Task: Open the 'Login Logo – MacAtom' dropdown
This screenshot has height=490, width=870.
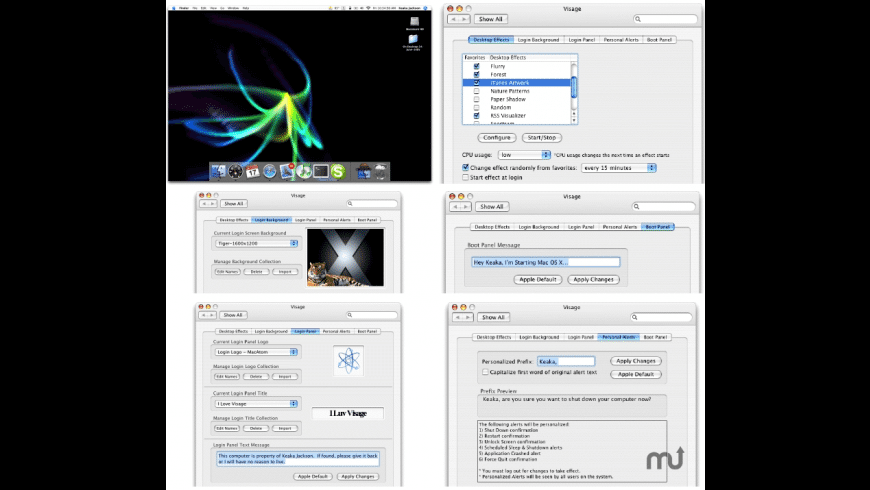Action: pyautogui.click(x=256, y=352)
